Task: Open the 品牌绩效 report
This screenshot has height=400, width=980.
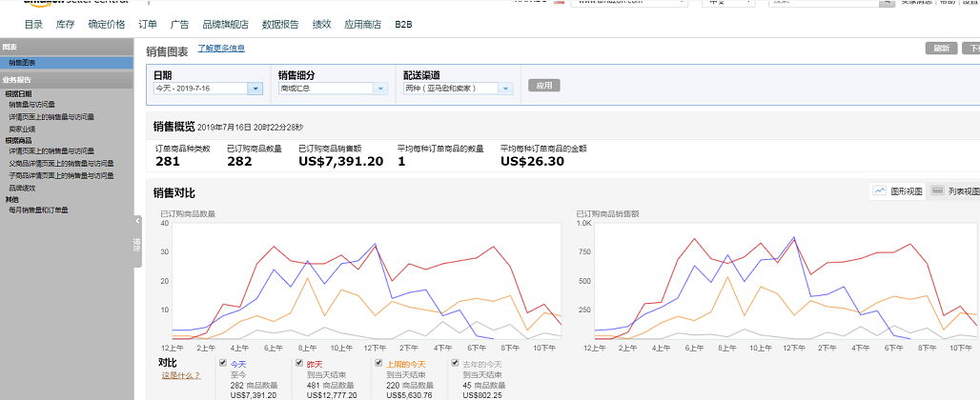Action: pyautogui.click(x=22, y=188)
